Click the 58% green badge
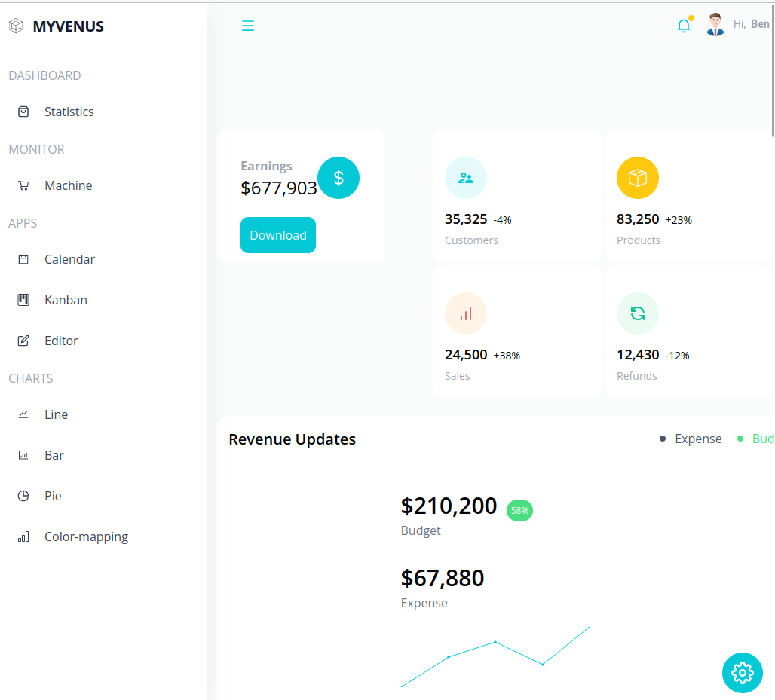 pyautogui.click(x=519, y=510)
